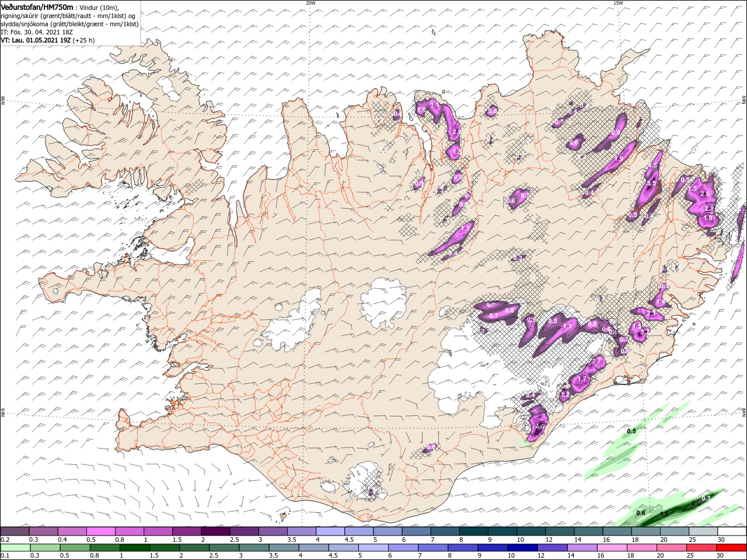Select the valid time line 'VT: Lau. 01.05.2021 19Z'
The width and height of the screenshot is (747, 560).
36,40
